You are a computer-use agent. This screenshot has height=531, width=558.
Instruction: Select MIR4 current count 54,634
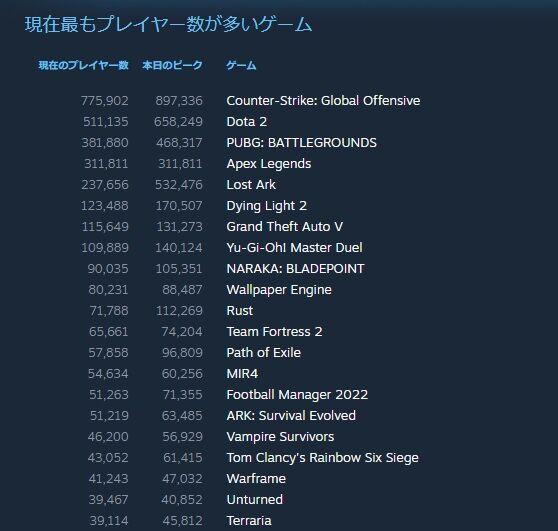[108, 374]
